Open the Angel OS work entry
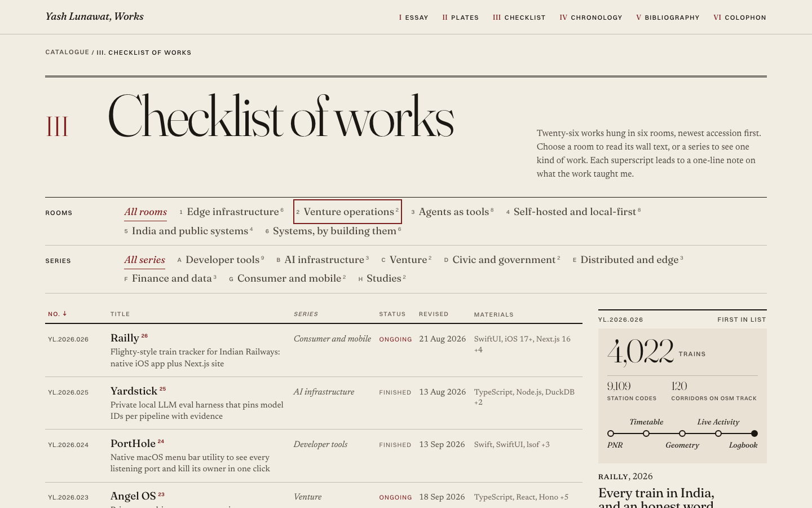 pyautogui.click(x=133, y=496)
